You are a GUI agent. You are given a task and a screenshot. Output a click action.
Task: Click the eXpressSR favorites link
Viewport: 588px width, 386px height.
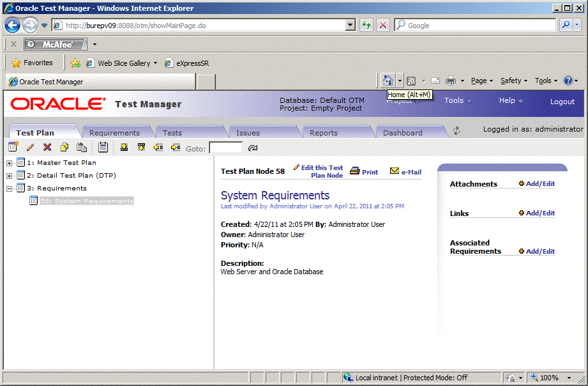click(x=187, y=63)
